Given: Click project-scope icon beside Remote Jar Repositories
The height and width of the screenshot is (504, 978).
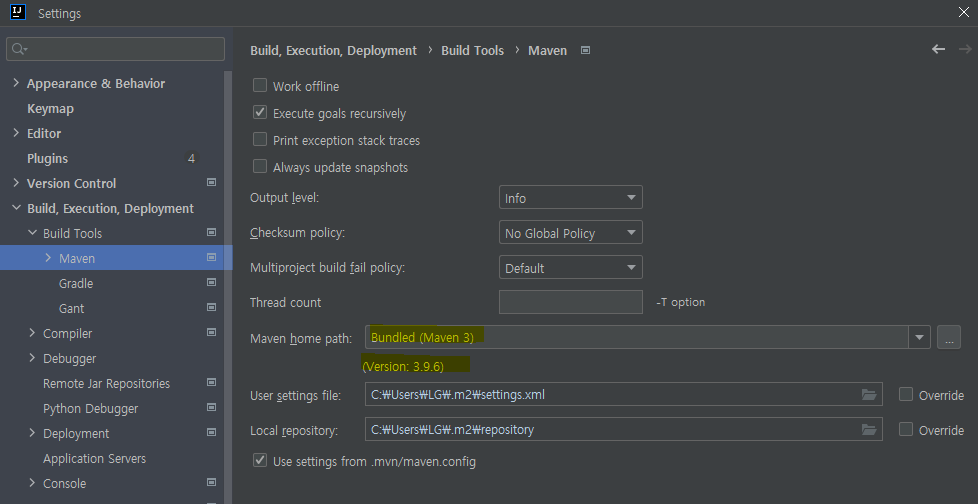Looking at the screenshot, I should coord(211,382).
